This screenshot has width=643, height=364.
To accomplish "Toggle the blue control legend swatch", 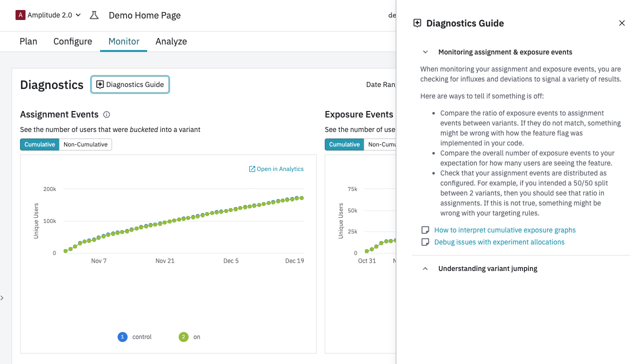I will 123,337.
